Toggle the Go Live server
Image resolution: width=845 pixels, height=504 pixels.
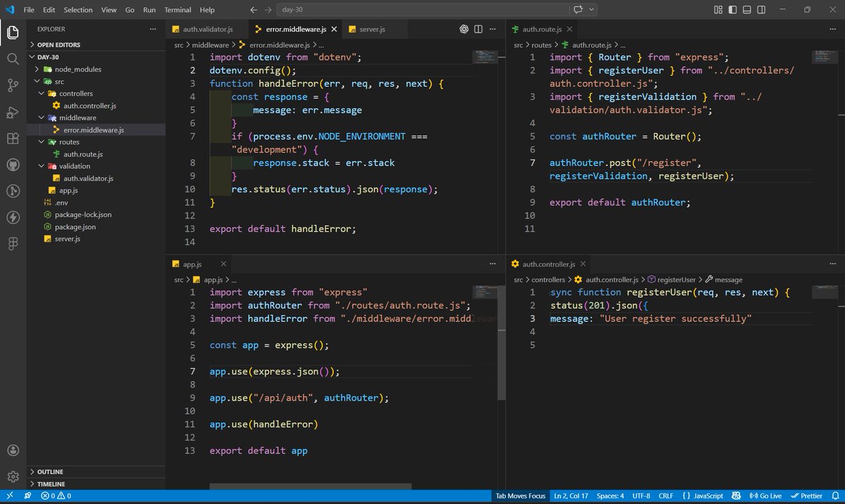click(765, 496)
